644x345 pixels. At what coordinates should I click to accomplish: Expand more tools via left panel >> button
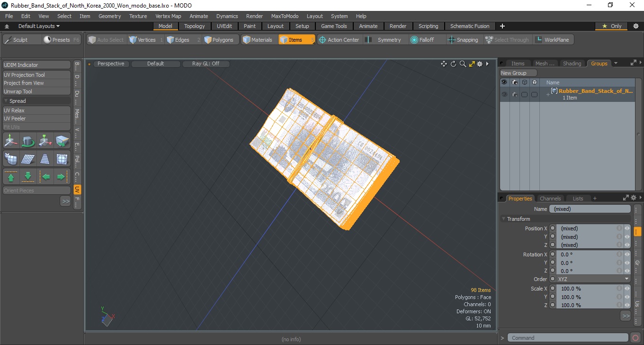pyautogui.click(x=65, y=201)
